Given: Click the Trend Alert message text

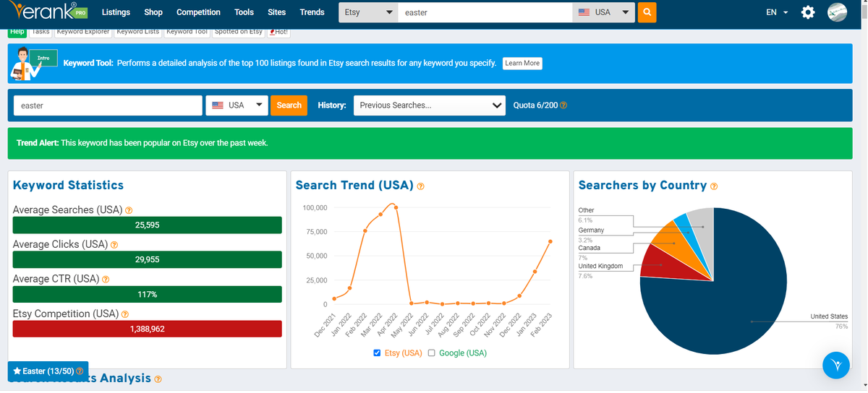Looking at the screenshot, I should (x=142, y=143).
